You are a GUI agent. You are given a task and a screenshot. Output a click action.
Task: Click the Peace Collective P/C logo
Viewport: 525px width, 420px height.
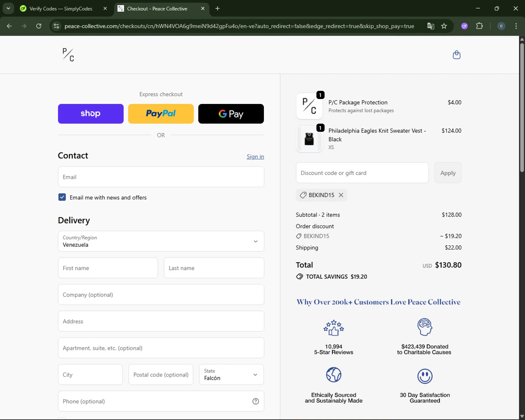pyautogui.click(x=68, y=55)
